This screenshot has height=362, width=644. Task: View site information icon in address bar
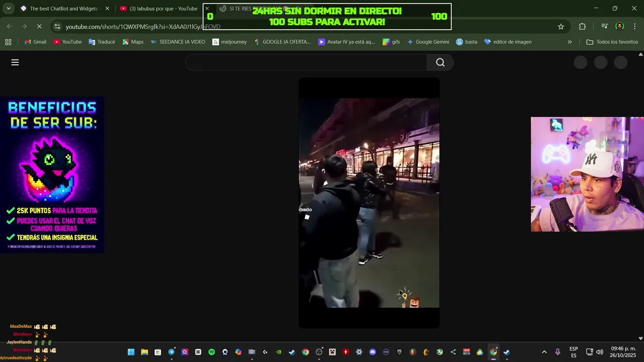[57, 27]
